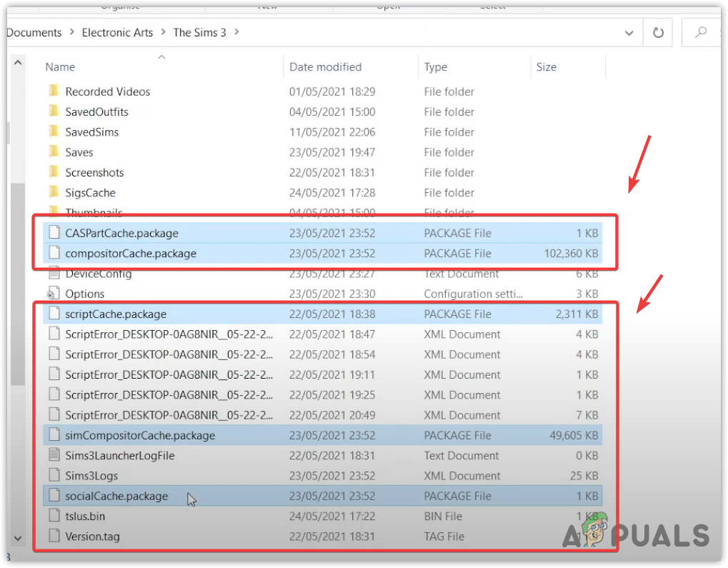Select CASPartCache.package file name
Image resolution: width=728 pixels, height=568 pixels.
pyautogui.click(x=121, y=233)
